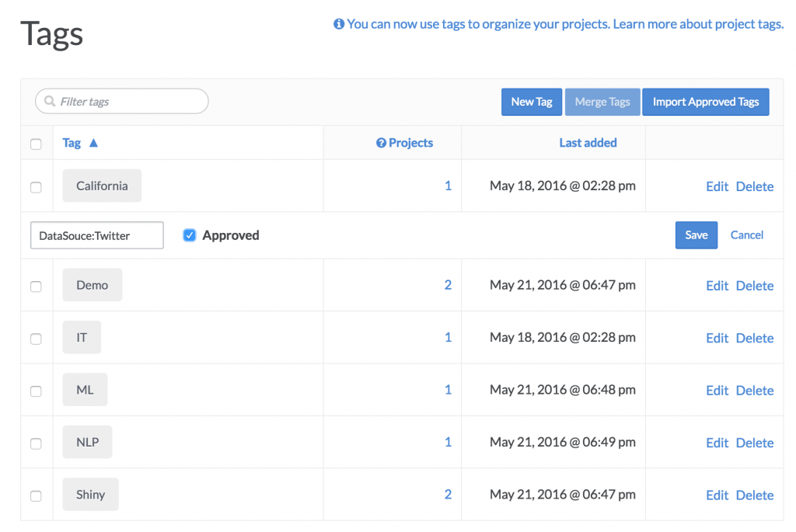The image size is (796, 532).
Task: Click the New Tag button
Action: click(532, 102)
